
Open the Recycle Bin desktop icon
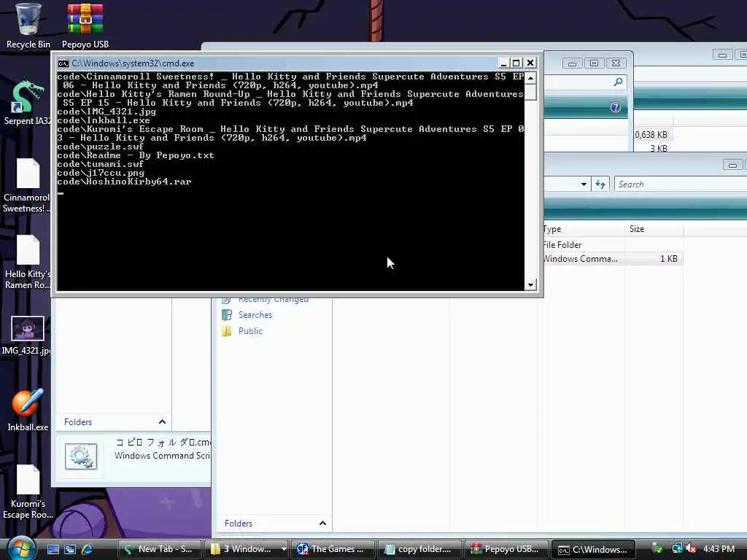[28, 26]
